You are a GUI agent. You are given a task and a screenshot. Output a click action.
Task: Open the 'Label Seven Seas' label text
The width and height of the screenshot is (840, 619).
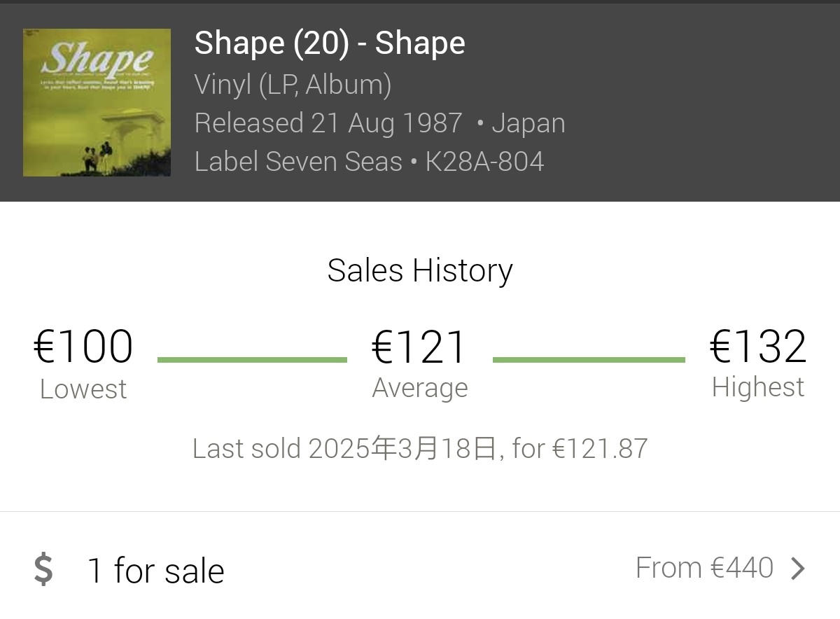tap(298, 162)
